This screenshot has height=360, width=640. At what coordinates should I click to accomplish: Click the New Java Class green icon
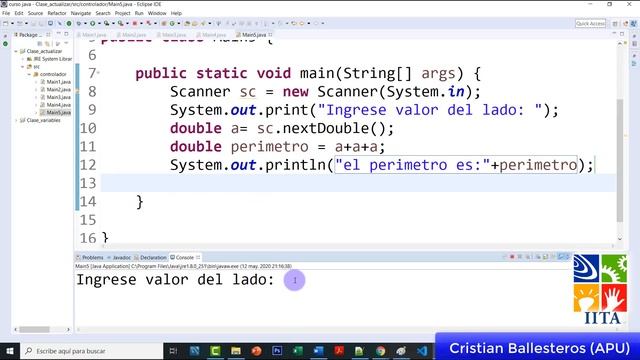click(x=172, y=23)
